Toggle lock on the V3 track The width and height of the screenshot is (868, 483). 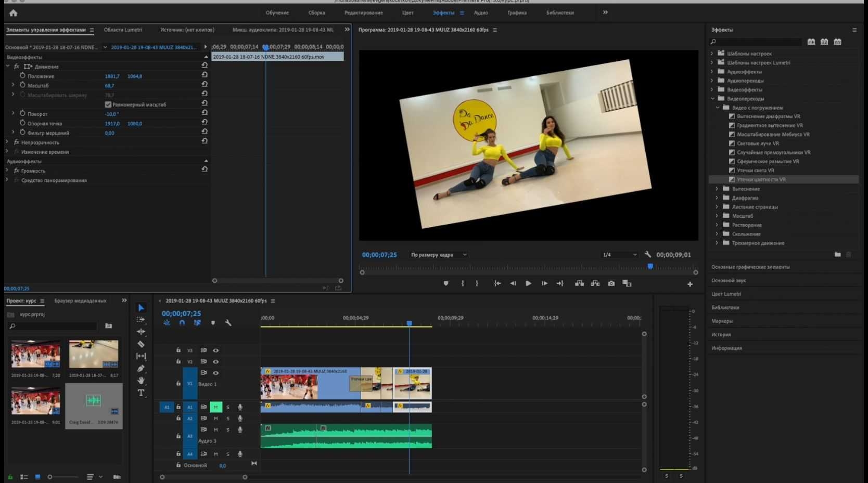[x=178, y=350]
